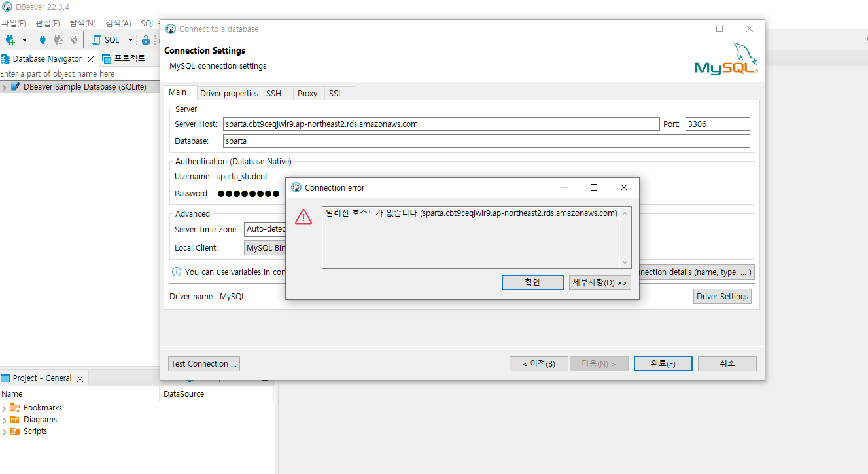Open the Server Time Zone combo box

[265, 229]
